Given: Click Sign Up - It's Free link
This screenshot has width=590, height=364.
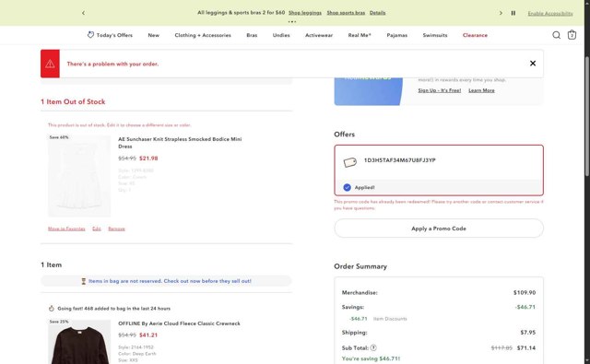Looking at the screenshot, I should point(439,90).
